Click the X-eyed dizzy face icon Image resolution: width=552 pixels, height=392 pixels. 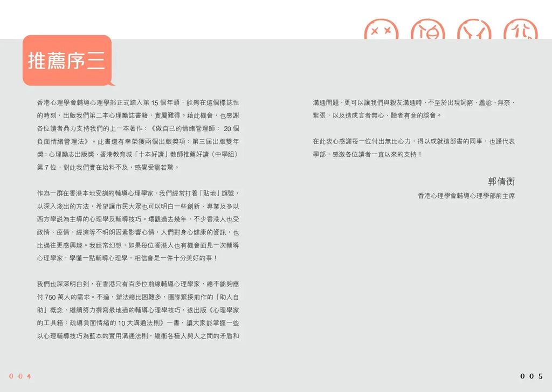(x=381, y=30)
